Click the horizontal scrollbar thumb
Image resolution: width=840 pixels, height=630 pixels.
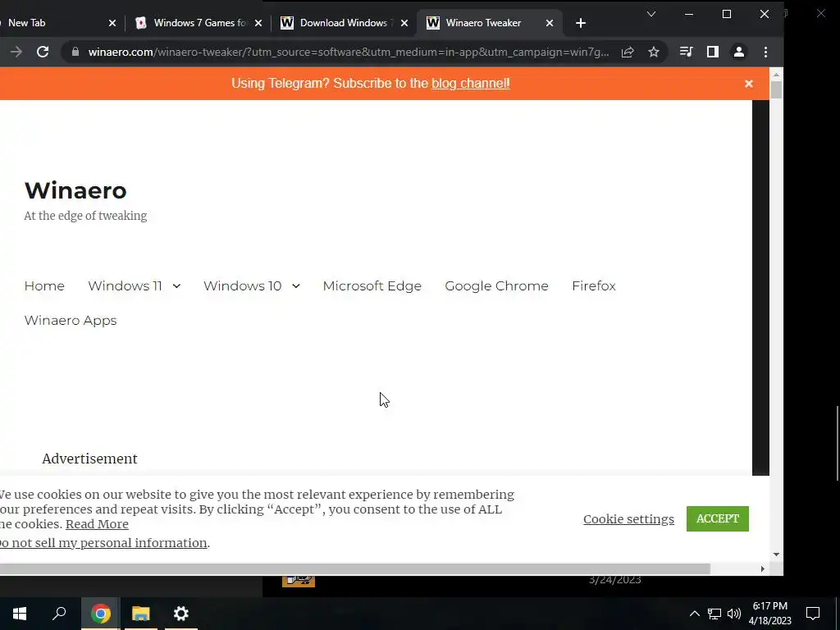tap(354, 568)
